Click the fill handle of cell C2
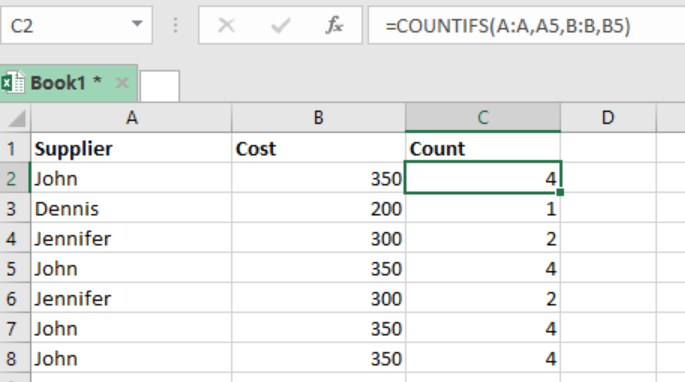Viewport: 685px width, 382px height. pyautogui.click(x=560, y=192)
